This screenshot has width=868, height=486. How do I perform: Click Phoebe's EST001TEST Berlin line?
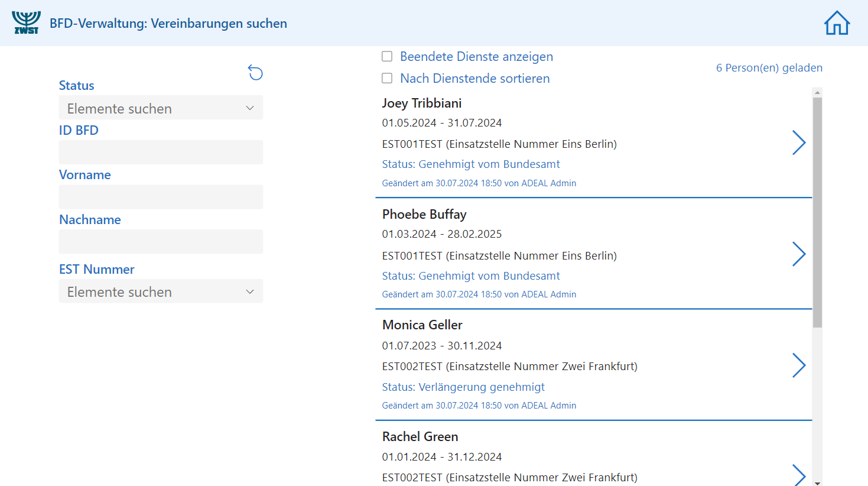(x=499, y=255)
